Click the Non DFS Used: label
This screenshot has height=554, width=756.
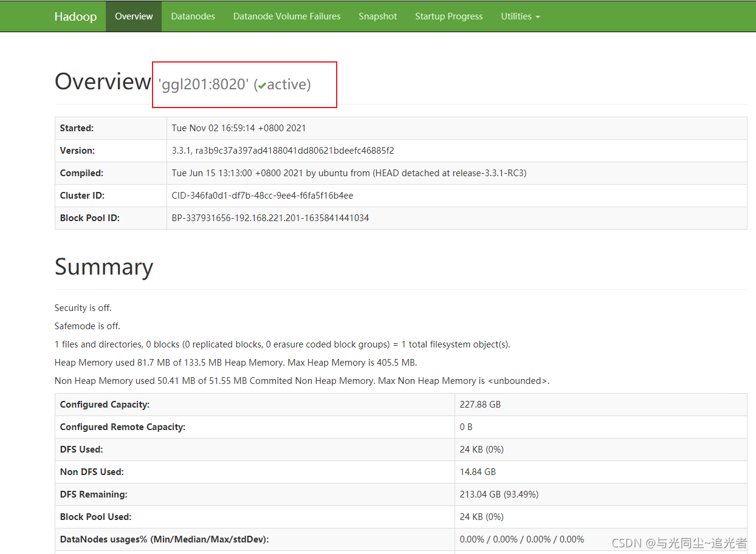pyautogui.click(x=92, y=472)
